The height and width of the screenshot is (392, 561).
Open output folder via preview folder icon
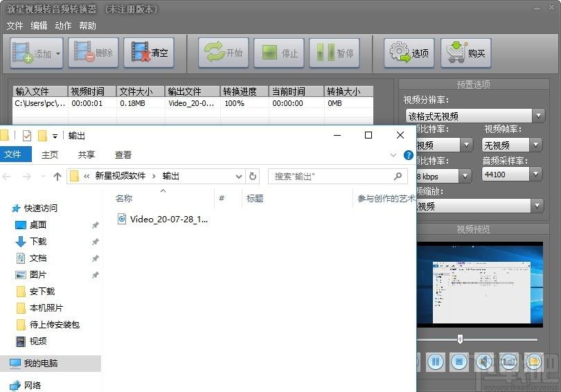[533, 362]
